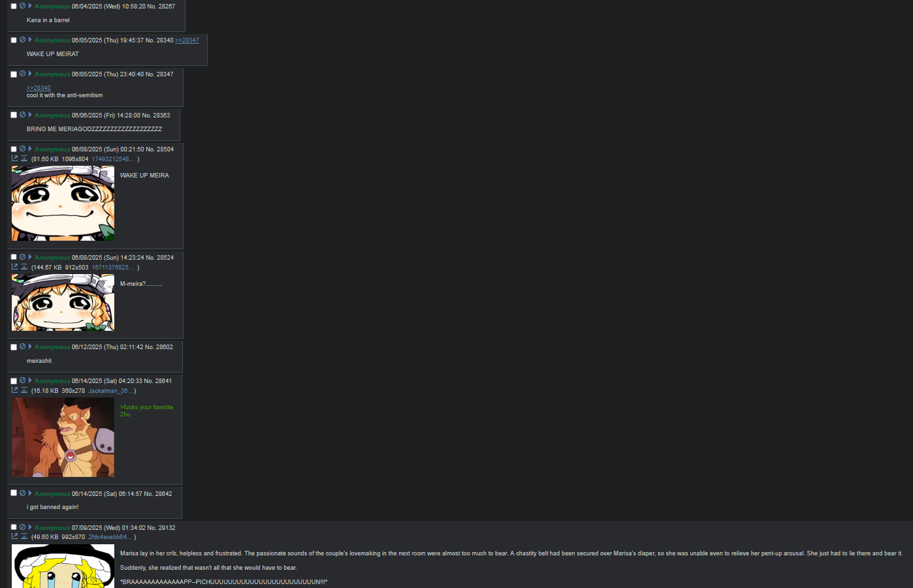This screenshot has width=913, height=588.
Task: Open the 2fdc4ecebb64... file link
Action: tap(110, 537)
